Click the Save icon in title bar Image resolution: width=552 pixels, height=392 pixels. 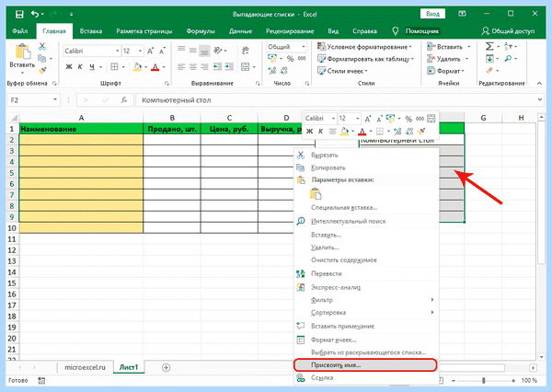click(x=19, y=14)
